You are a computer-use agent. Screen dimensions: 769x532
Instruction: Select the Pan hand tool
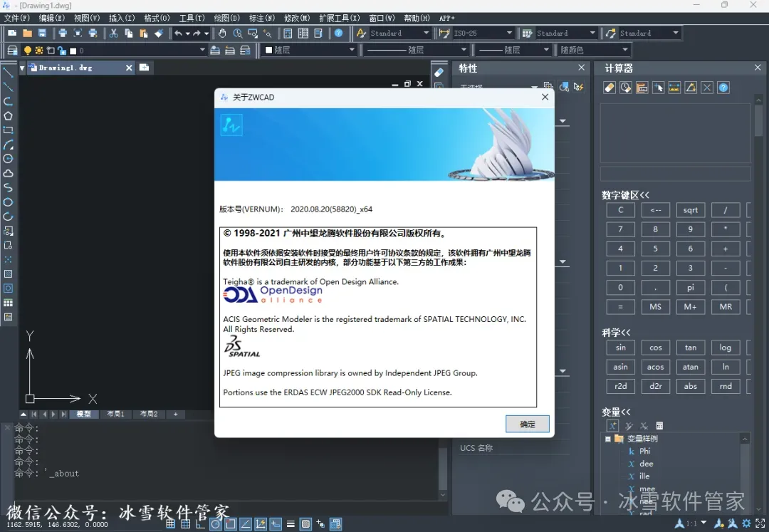point(222,33)
